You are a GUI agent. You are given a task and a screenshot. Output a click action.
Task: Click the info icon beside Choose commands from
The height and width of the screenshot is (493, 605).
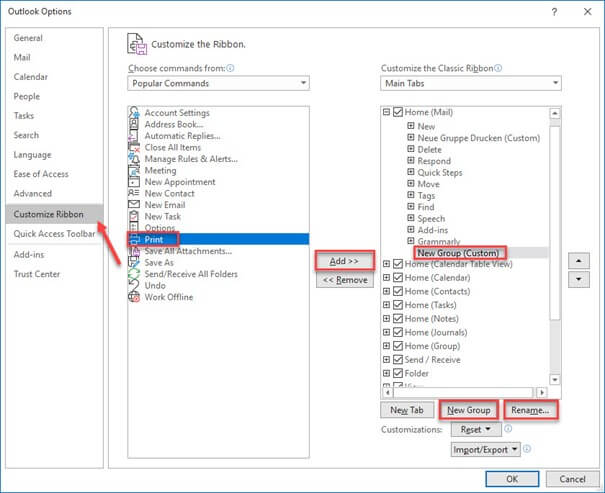point(230,68)
